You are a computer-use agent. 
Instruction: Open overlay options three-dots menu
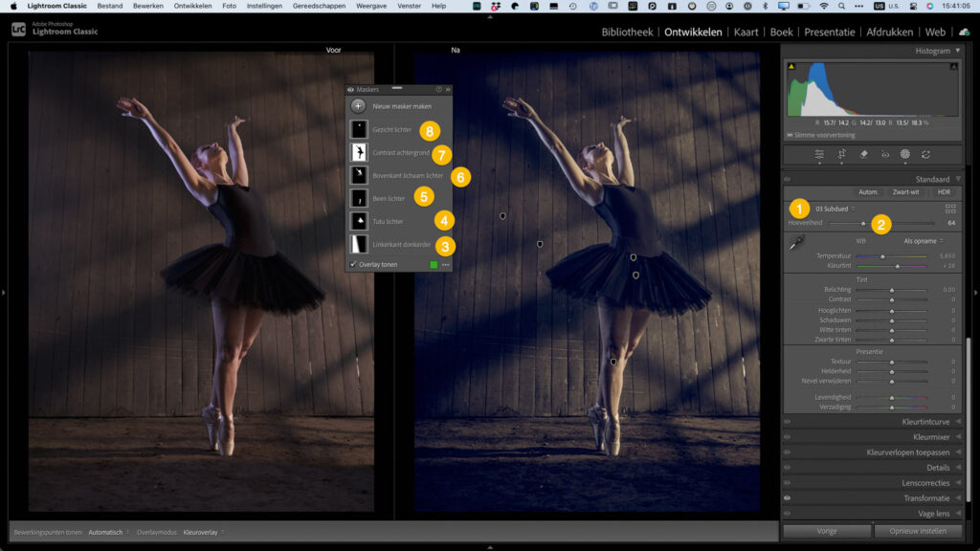(446, 265)
